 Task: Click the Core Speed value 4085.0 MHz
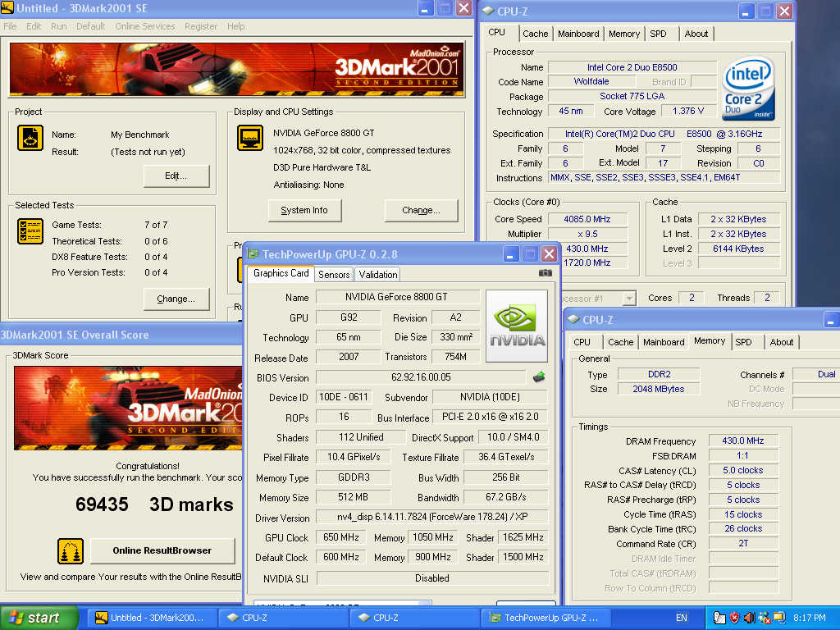pos(587,219)
